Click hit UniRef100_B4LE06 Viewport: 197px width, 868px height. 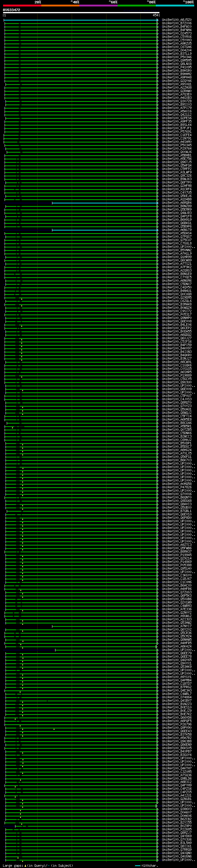tap(177, 325)
